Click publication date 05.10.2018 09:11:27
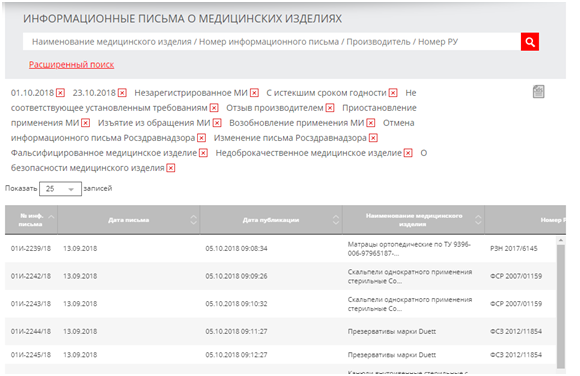Image resolution: width=580 pixels, height=376 pixels. 236,332
